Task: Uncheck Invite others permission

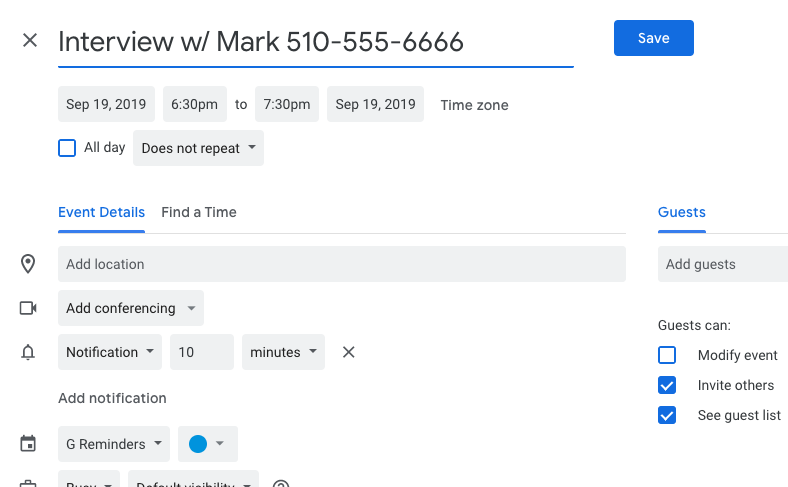Action: pyautogui.click(x=667, y=385)
